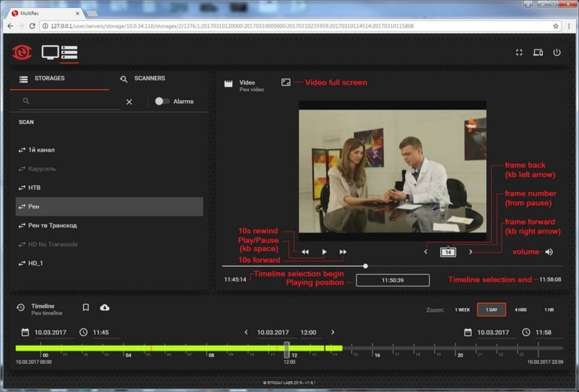579x392 pixels.
Task: Close the MultiRec browser tab
Action: [x=77, y=13]
